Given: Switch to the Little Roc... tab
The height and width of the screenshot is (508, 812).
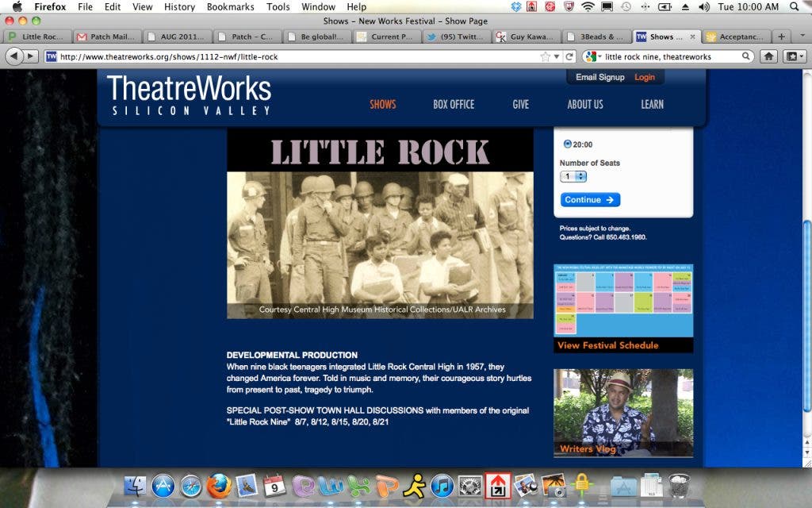Looking at the screenshot, I should [37, 37].
